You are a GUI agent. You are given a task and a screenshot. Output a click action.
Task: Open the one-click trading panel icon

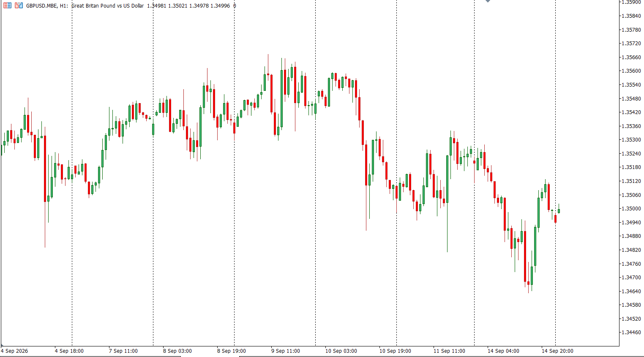click(x=19, y=5)
